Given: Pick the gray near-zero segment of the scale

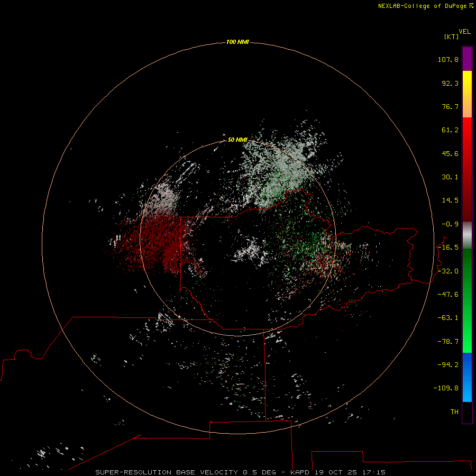Looking at the screenshot, I should (467, 235).
